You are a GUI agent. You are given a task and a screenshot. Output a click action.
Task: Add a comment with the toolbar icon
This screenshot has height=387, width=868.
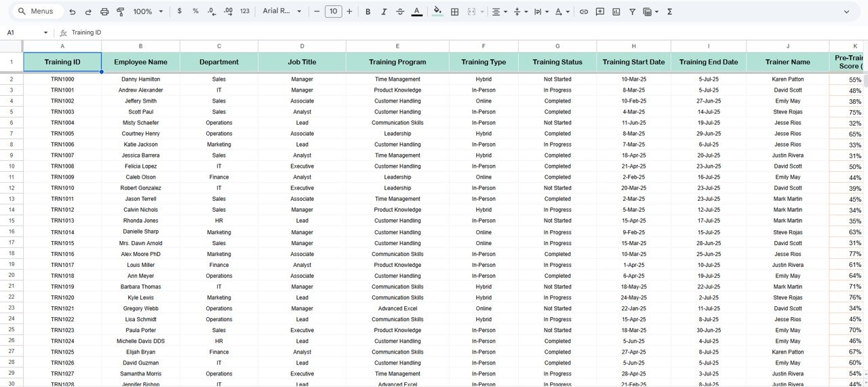pos(599,12)
